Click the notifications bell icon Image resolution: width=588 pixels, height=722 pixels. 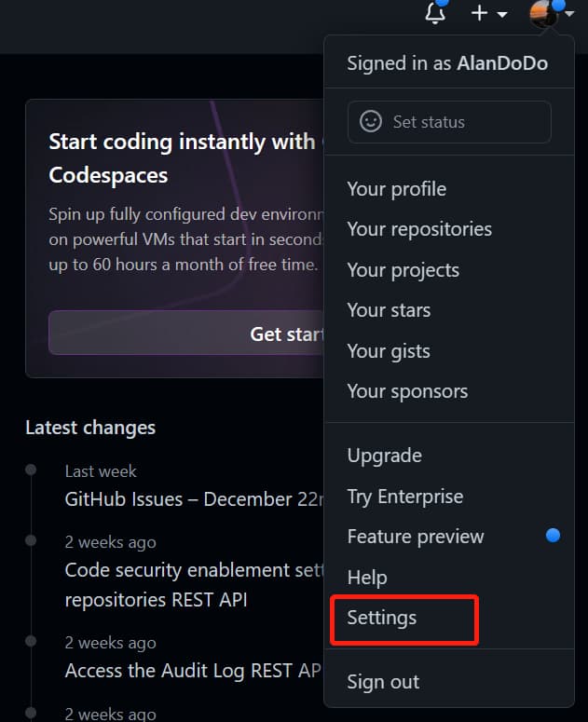point(435,14)
